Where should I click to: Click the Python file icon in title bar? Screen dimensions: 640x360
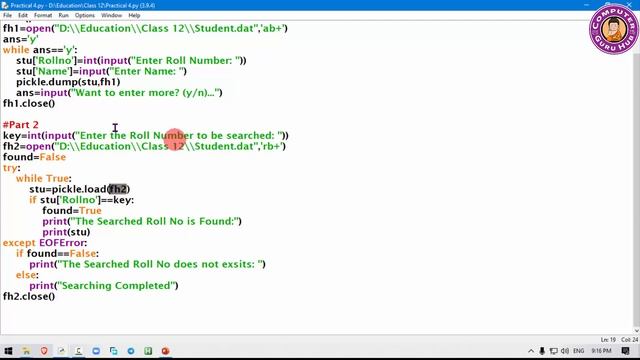(x=5, y=5)
